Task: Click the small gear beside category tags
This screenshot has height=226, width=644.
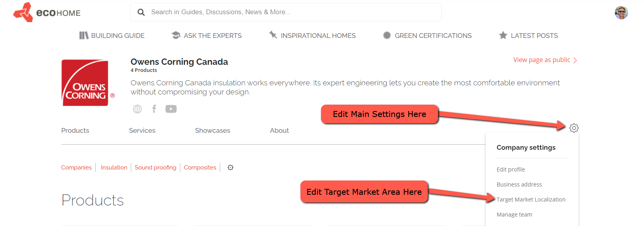Action: click(x=230, y=168)
